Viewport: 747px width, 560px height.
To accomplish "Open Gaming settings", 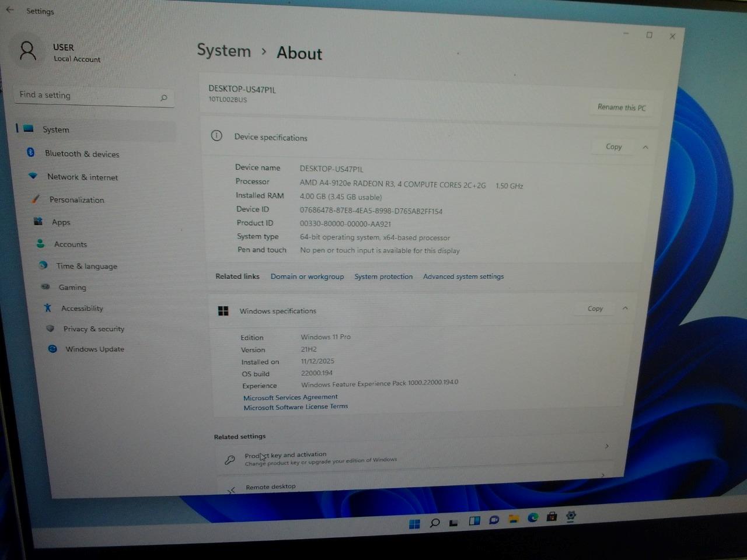I will point(72,288).
